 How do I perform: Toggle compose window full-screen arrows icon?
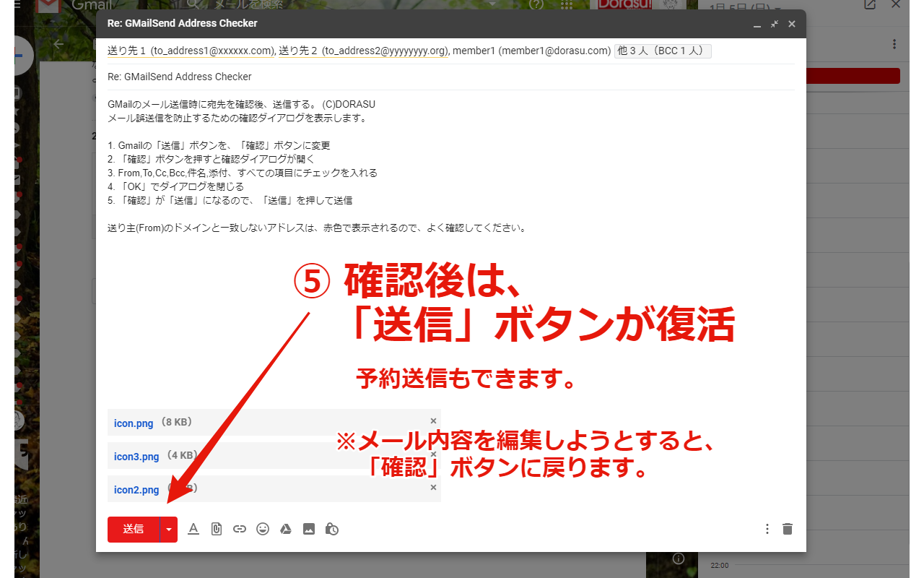tap(774, 24)
